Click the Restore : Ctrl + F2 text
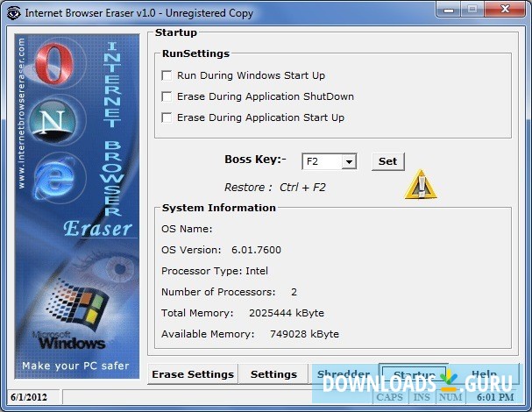Viewport: 532px width, 412px height. (275, 188)
